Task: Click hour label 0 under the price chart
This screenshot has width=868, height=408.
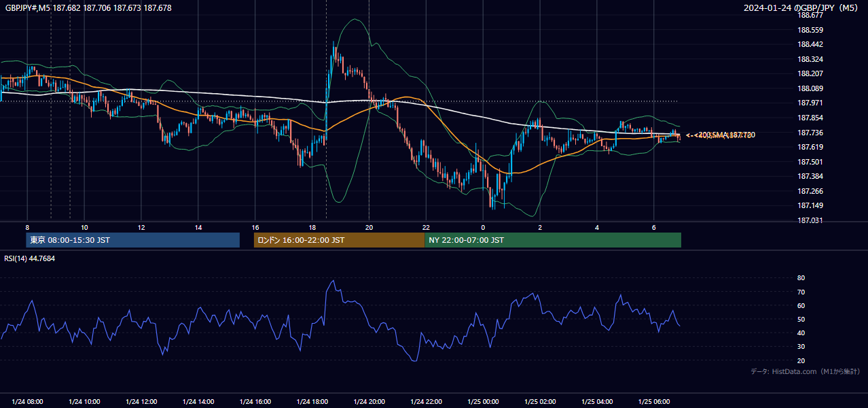Action: click(x=483, y=227)
